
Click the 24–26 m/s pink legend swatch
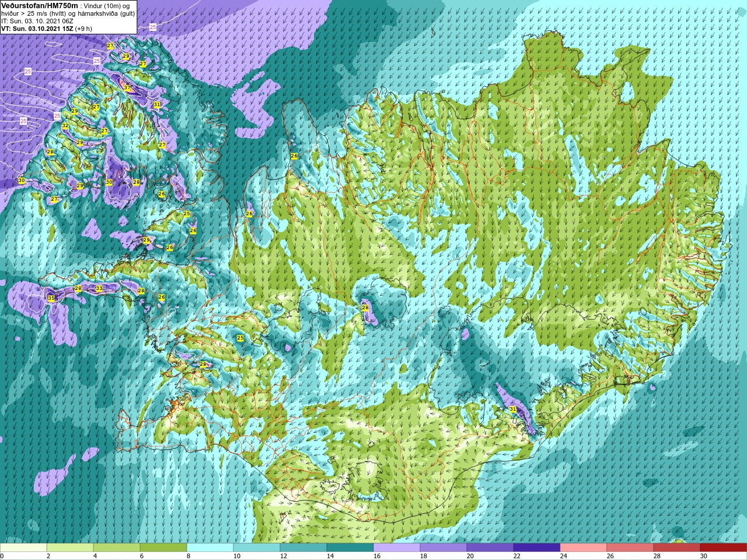pos(584,548)
